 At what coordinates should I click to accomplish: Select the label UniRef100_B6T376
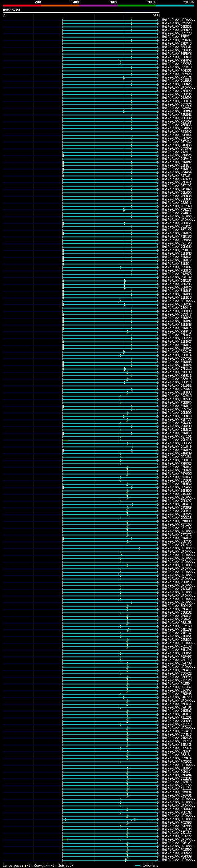tap(177, 105)
